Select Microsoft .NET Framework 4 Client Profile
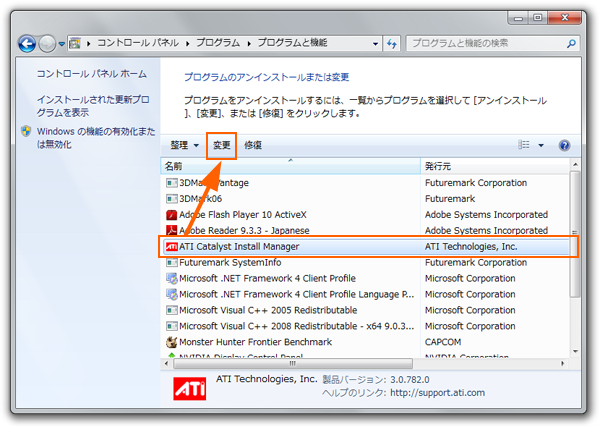The height and width of the screenshot is (427, 600). click(365, 278)
